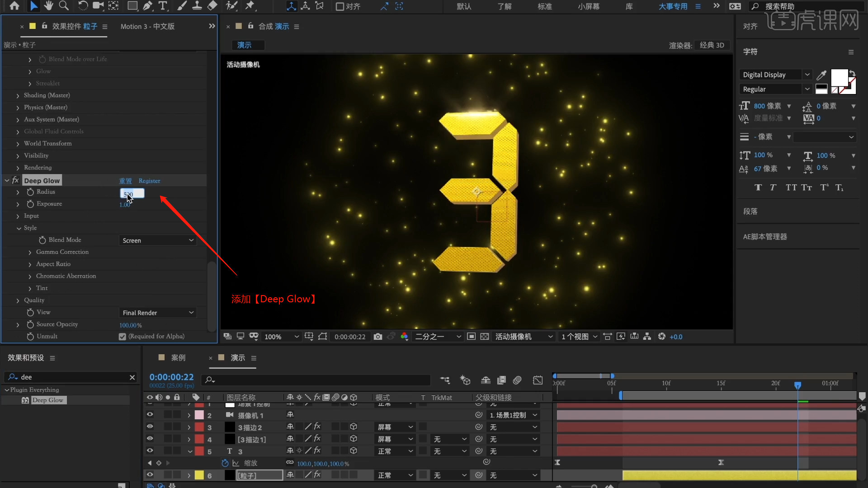
Task: Select the Pen tool
Action: (x=148, y=6)
